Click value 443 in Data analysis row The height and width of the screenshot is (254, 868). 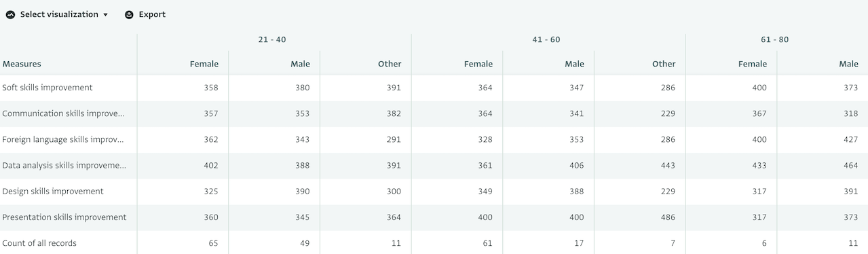pos(668,165)
